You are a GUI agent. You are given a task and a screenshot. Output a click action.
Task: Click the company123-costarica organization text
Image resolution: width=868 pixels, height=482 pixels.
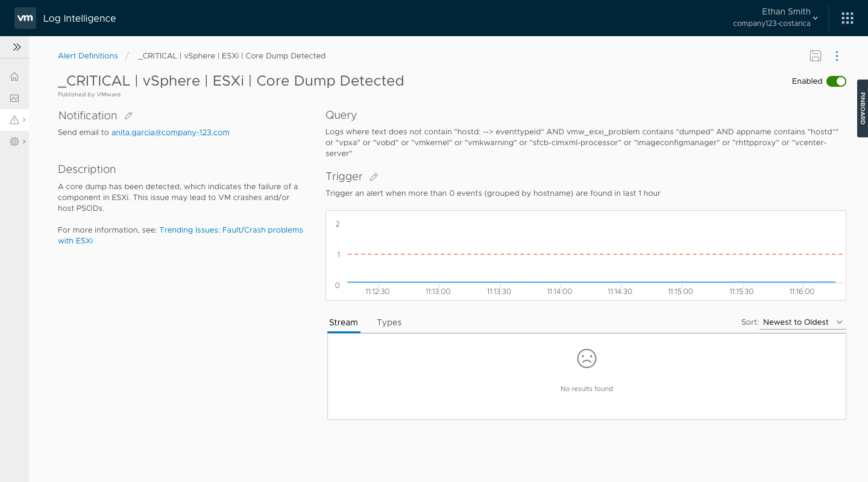[772, 23]
